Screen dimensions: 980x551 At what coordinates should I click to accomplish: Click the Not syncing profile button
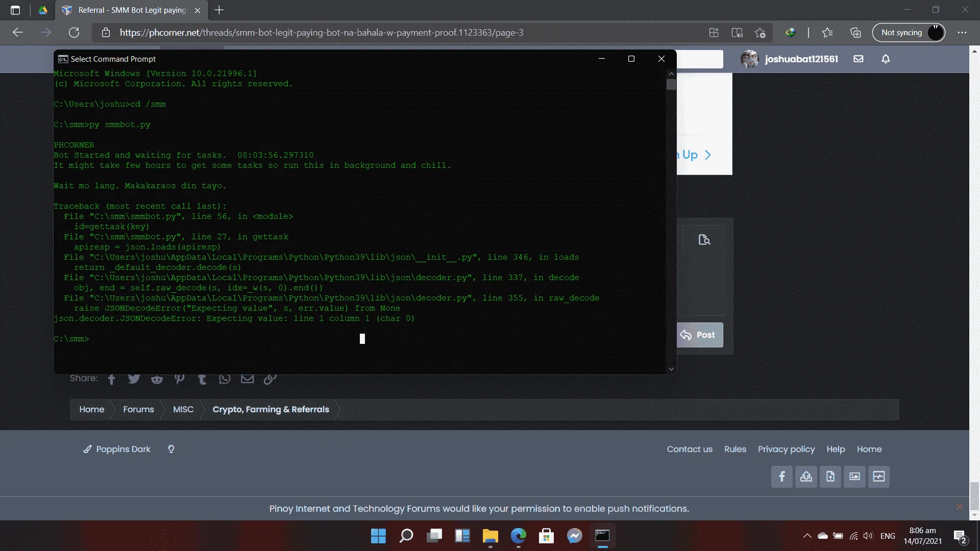point(909,33)
